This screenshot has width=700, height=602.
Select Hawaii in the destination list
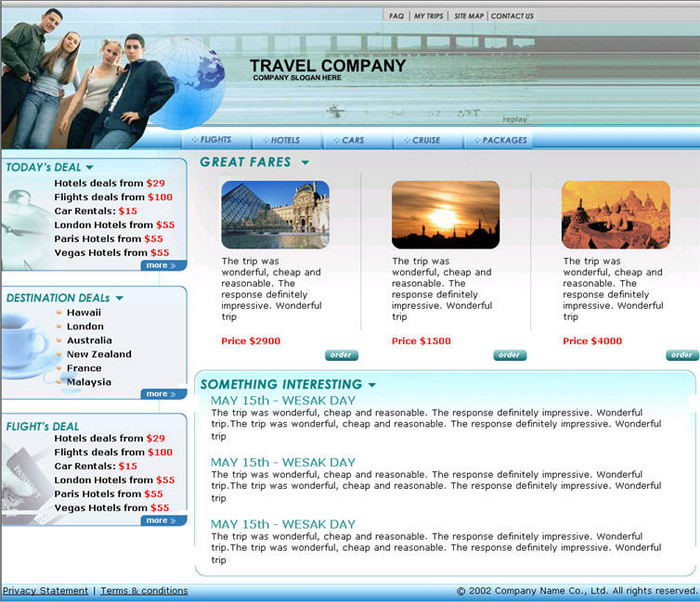tap(84, 312)
